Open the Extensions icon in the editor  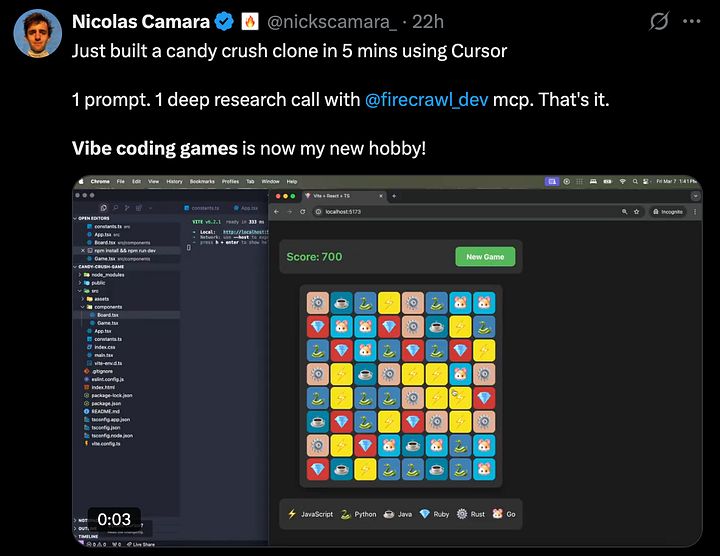click(139, 208)
